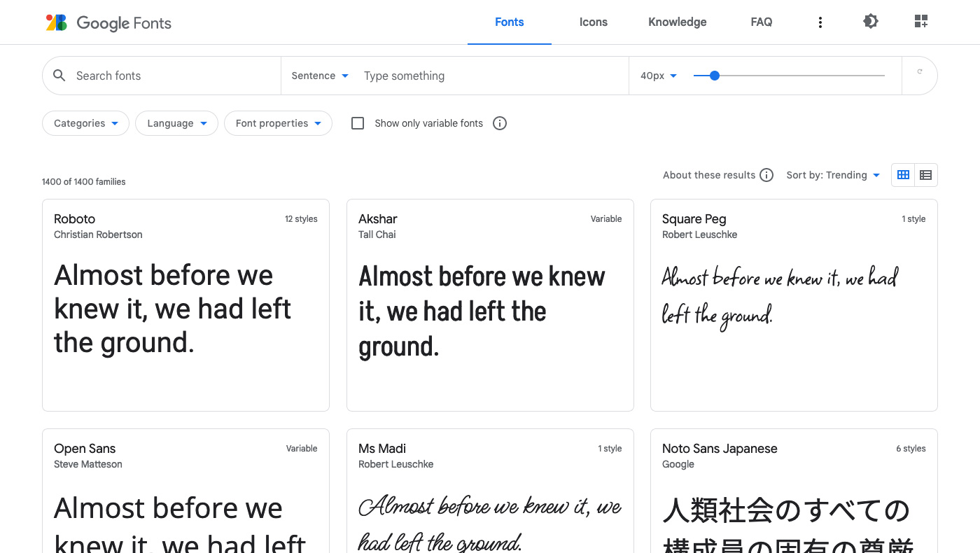Viewport: 980px width, 553px height.
Task: Click Ms Madi script preview sample
Action: [x=490, y=524]
